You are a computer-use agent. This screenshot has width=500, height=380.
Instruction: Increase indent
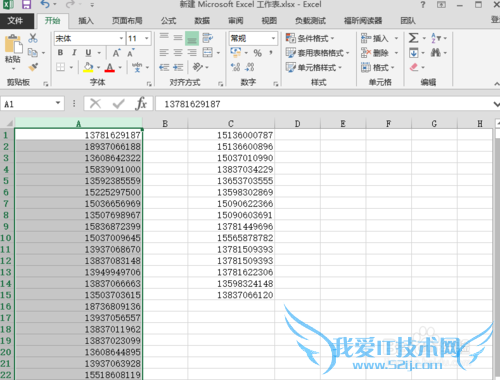tap(178, 68)
